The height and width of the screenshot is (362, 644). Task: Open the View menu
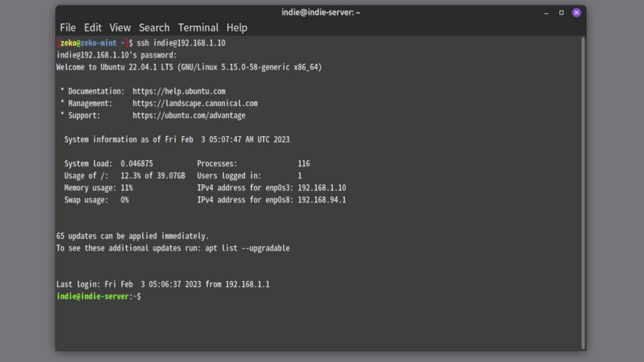coord(120,27)
